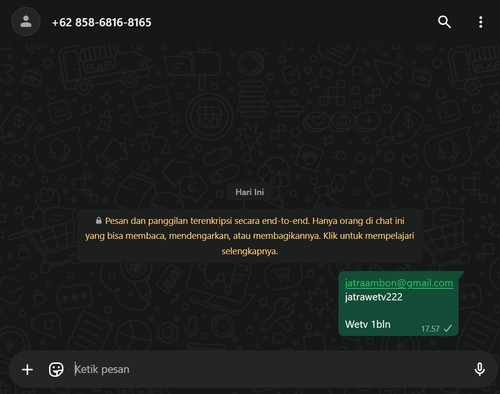Image resolution: width=500 pixels, height=394 pixels.
Task: Click the lock icon in encryption notice
Action: click(x=98, y=220)
